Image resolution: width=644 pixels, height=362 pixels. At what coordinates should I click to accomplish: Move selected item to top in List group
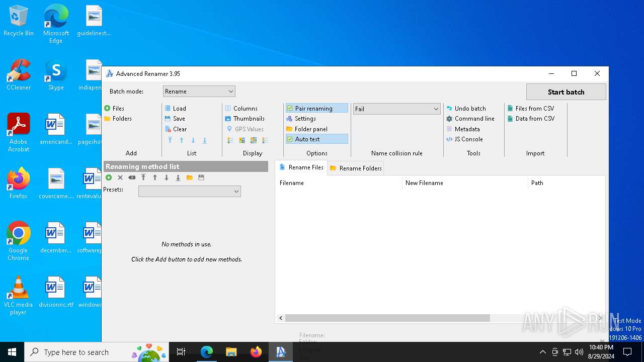[170, 140]
